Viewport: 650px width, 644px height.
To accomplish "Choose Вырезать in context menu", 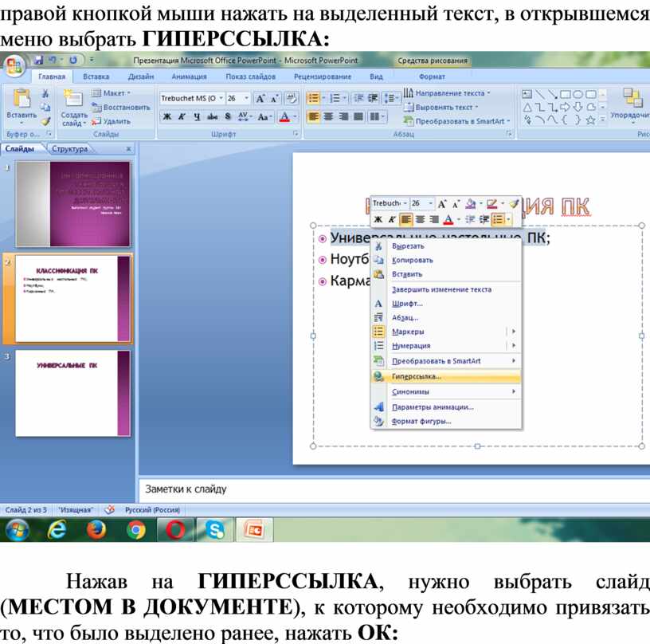I will click(x=445, y=246).
